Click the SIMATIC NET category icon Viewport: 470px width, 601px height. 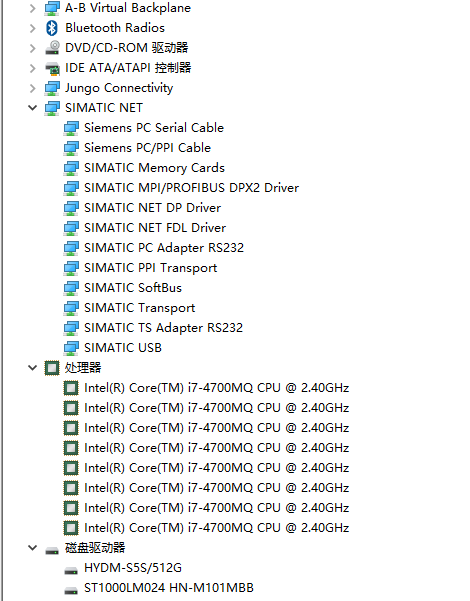52,108
